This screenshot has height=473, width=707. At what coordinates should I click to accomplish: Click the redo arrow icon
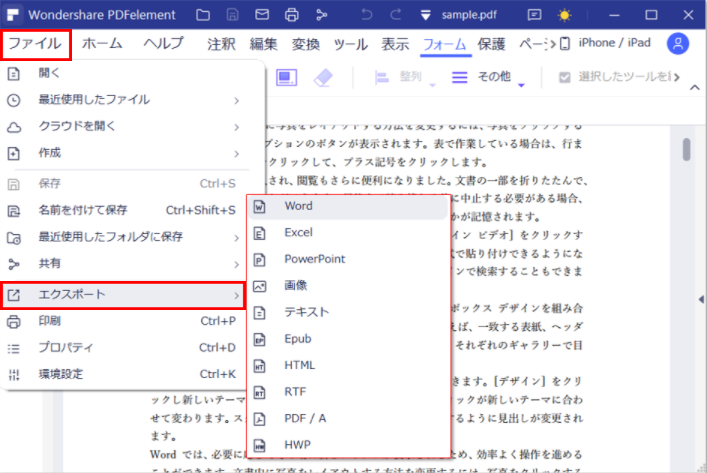pos(396,15)
